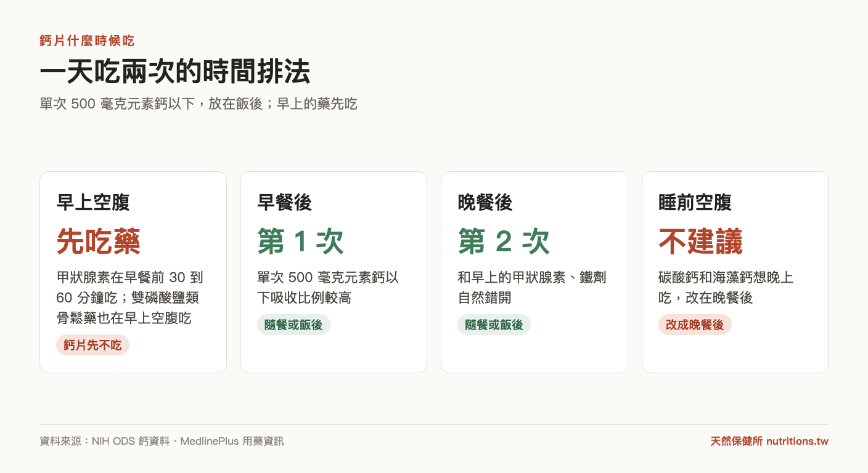The height and width of the screenshot is (473, 868).
Task: Click the green 第 1 次 heading
Action: 300,241
